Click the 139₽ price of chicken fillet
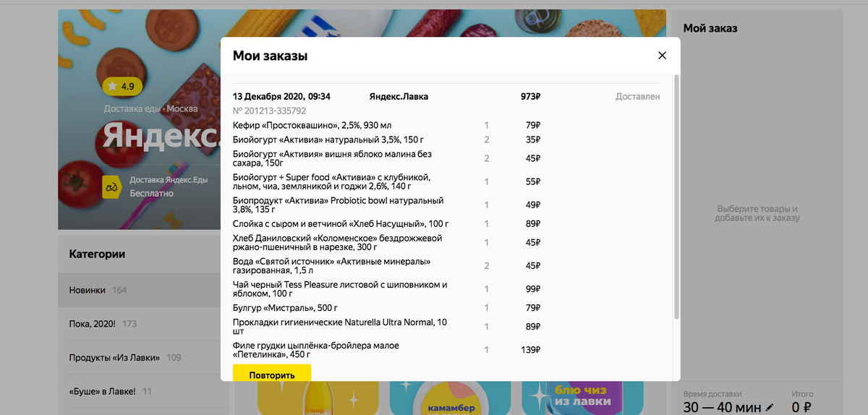The image size is (868, 415). pos(531,350)
